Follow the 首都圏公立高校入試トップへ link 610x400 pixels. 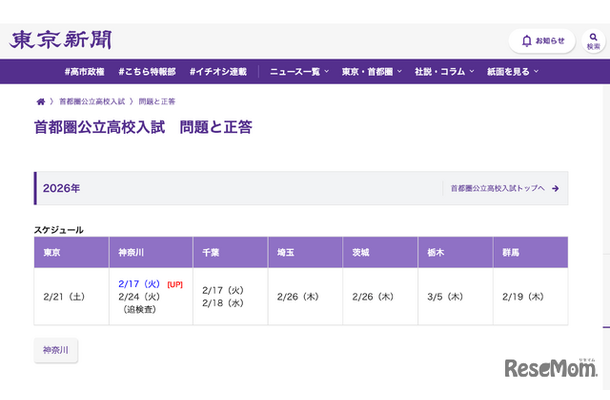pos(497,188)
